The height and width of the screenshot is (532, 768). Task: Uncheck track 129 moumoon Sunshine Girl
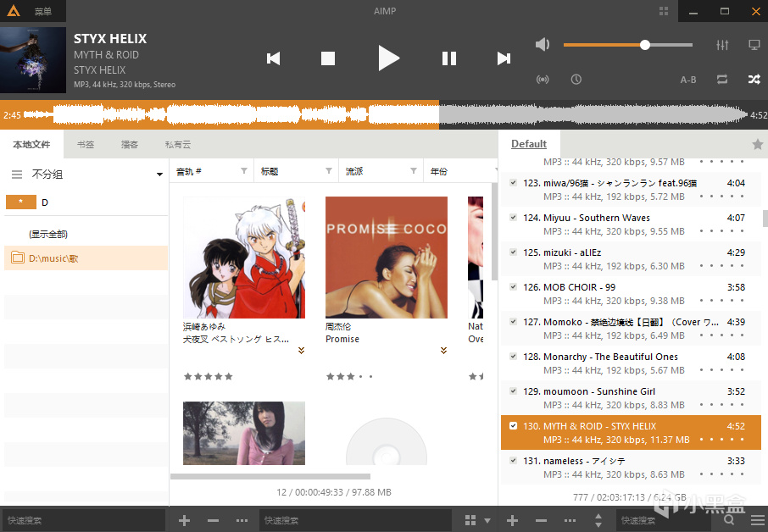coord(513,391)
